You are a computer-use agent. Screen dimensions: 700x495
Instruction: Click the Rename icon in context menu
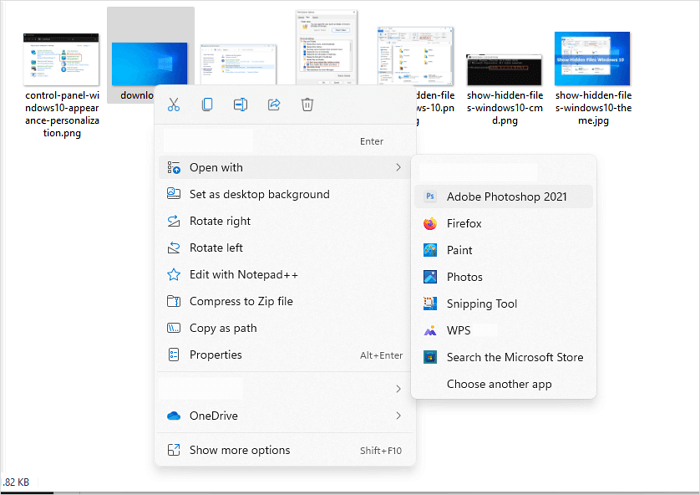240,104
